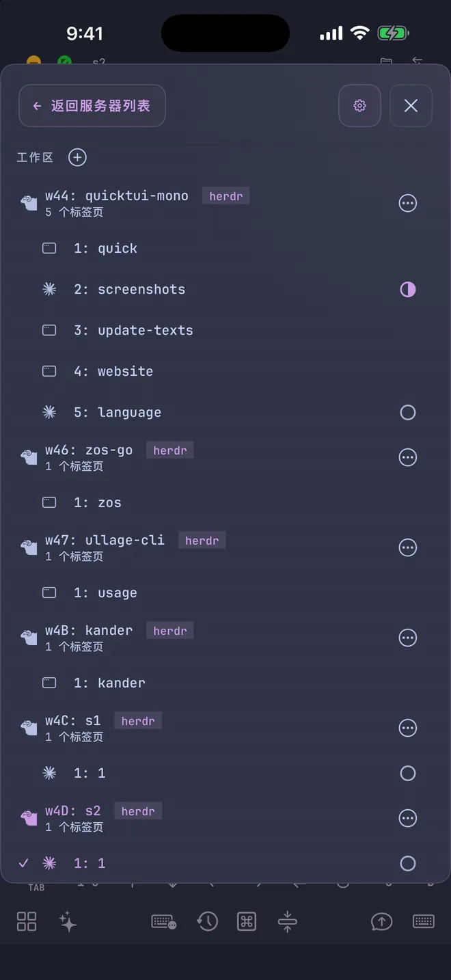This screenshot has width=451, height=980.
Task: Toggle half-filled status circle on screenshots tab
Action: click(x=408, y=289)
